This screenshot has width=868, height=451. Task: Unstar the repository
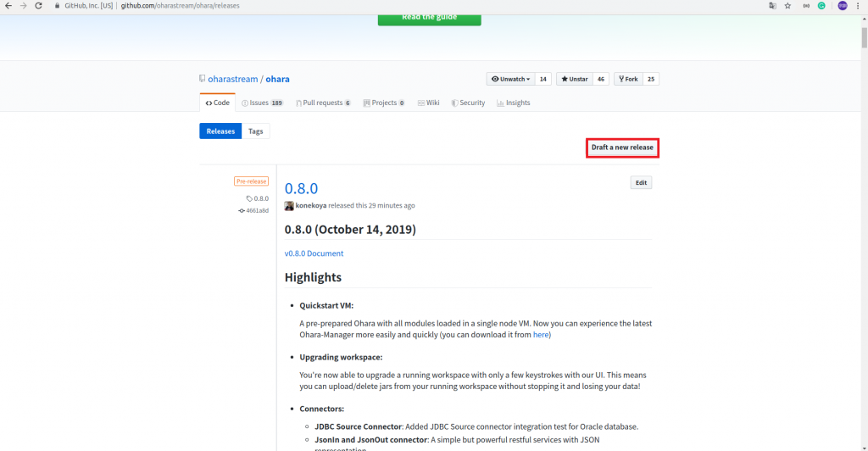click(x=574, y=79)
